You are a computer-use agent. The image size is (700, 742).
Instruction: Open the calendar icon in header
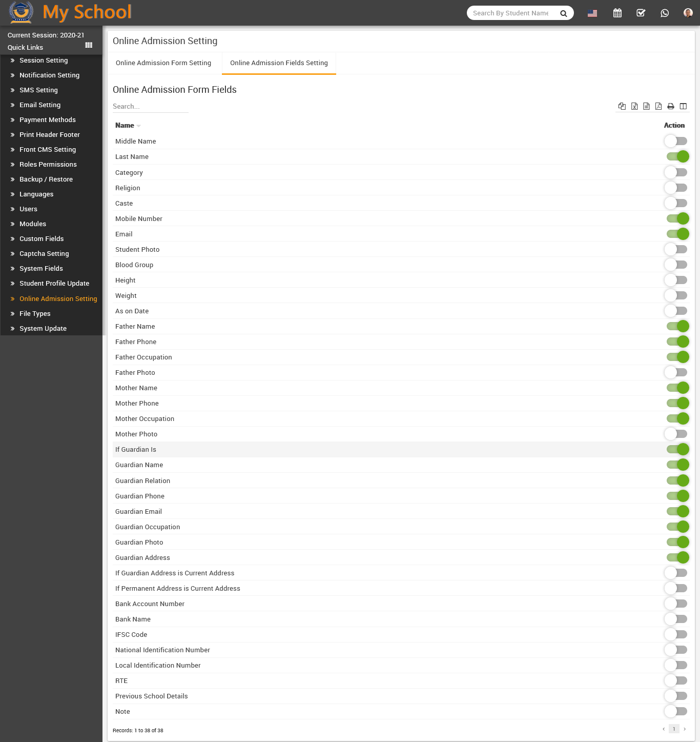617,13
